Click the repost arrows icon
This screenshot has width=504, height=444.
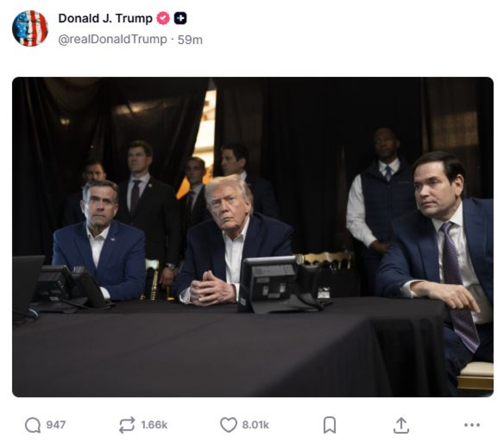pyautogui.click(x=127, y=425)
